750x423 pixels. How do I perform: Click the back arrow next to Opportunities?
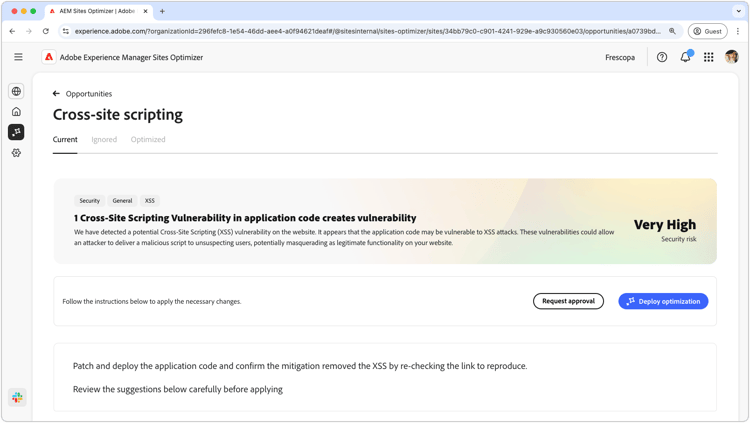pos(56,94)
